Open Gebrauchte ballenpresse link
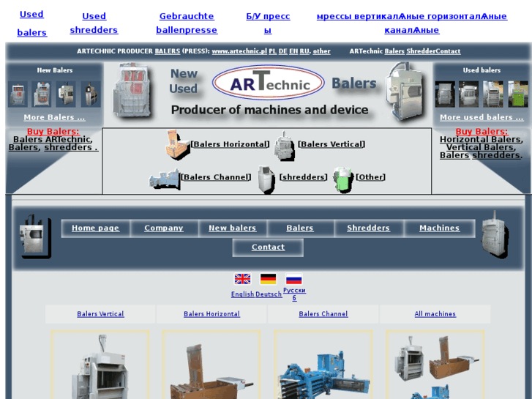The width and height of the screenshot is (532, 399). pyautogui.click(x=187, y=23)
